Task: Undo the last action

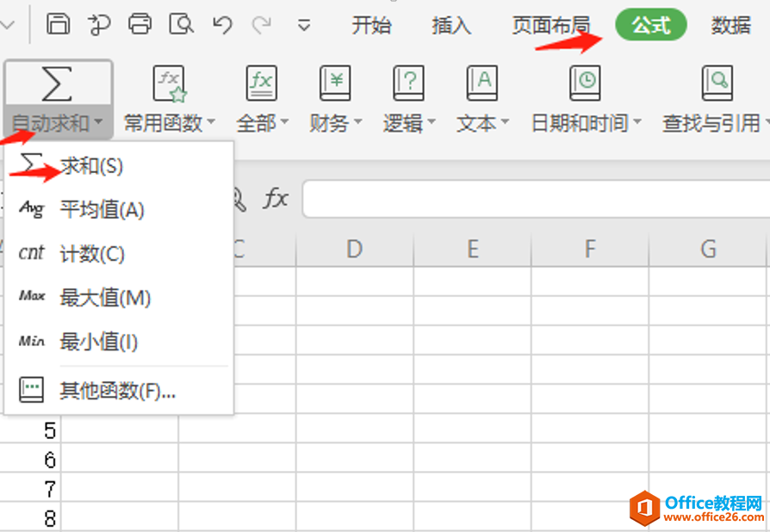Action: coord(222,24)
